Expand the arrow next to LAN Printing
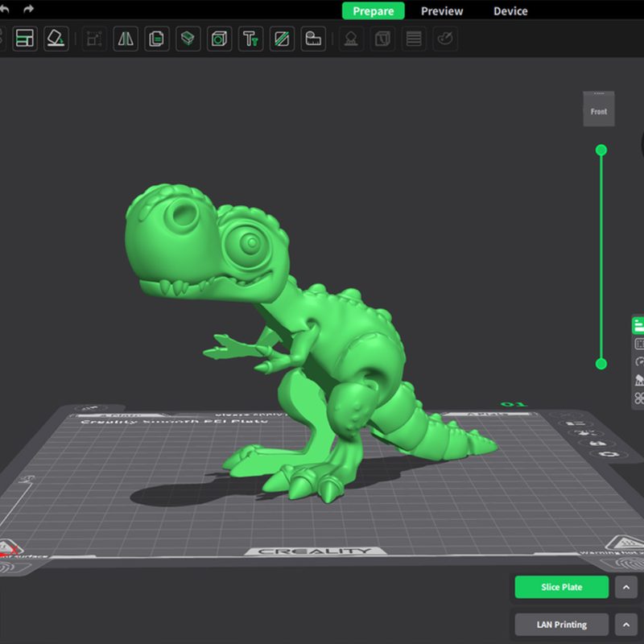 [625, 624]
